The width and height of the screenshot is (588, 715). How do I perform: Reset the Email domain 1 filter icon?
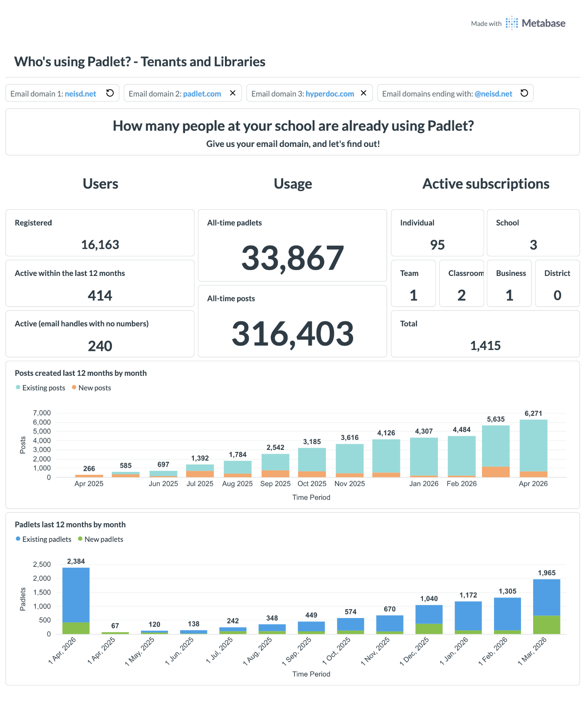coord(110,93)
